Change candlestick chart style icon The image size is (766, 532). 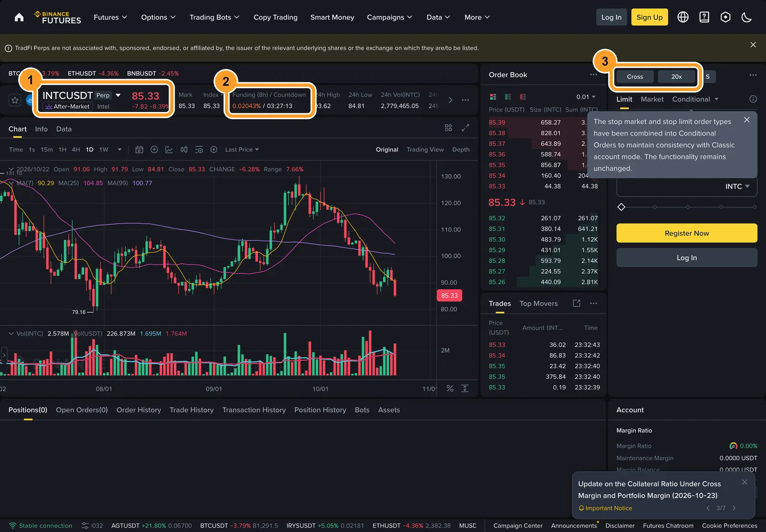point(184,149)
